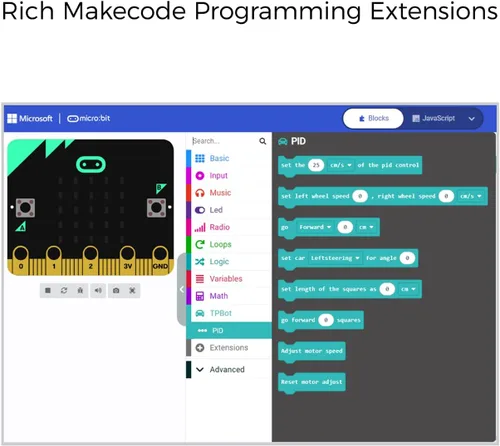Open the micro:bit home logo
500x446 pixels.
(x=88, y=118)
